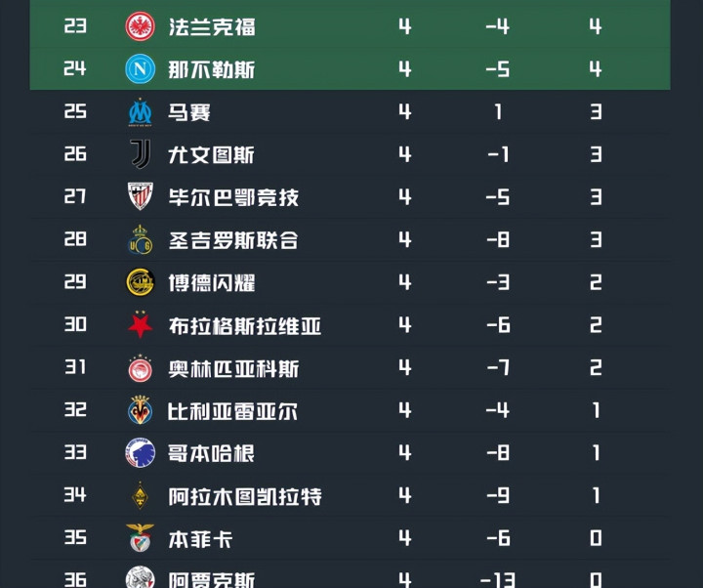
Task: Select team name 布拉格斯拉维亚
Action: pyautogui.click(x=244, y=325)
